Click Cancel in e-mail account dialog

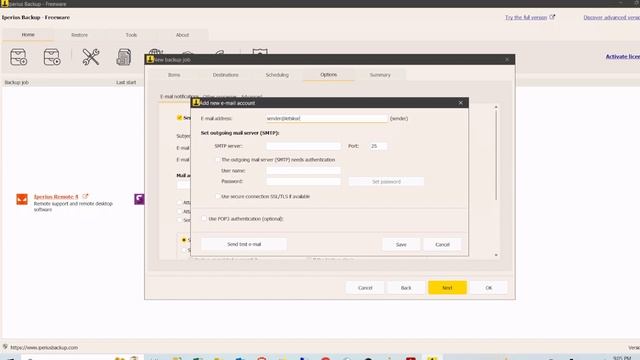(x=442, y=244)
